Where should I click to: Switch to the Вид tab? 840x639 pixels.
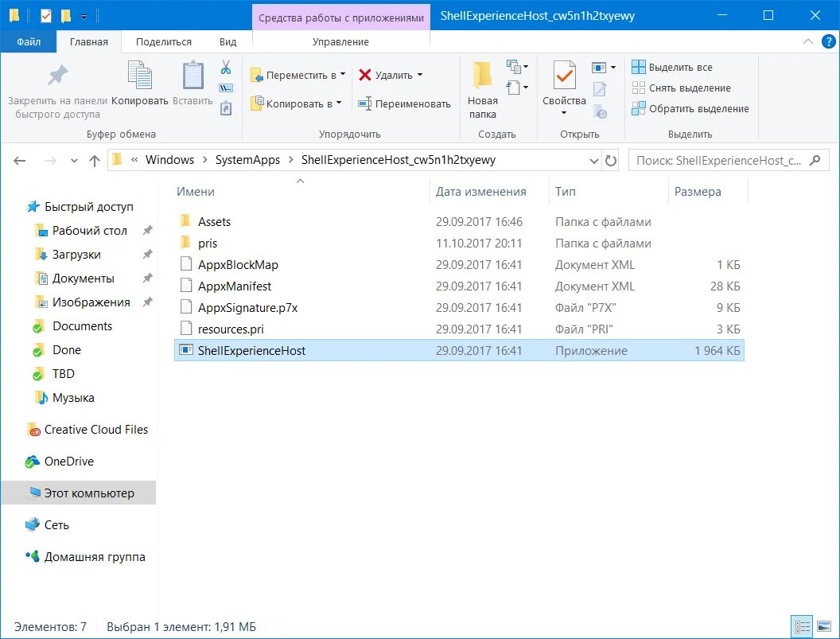pyautogui.click(x=227, y=42)
